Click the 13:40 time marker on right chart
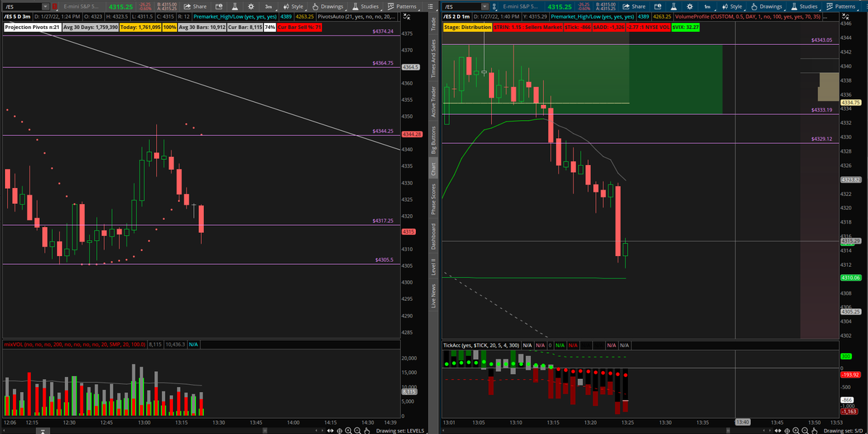 pyautogui.click(x=742, y=422)
